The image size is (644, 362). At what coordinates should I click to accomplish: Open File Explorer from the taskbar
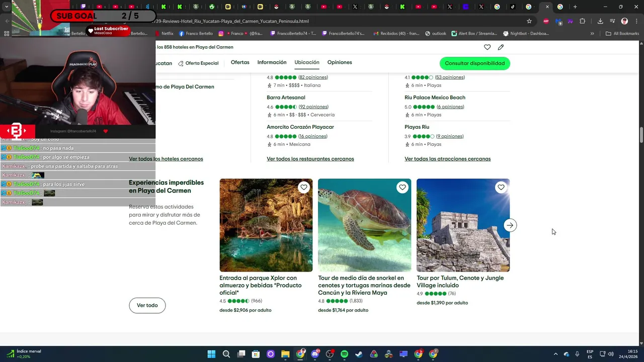pyautogui.click(x=285, y=354)
